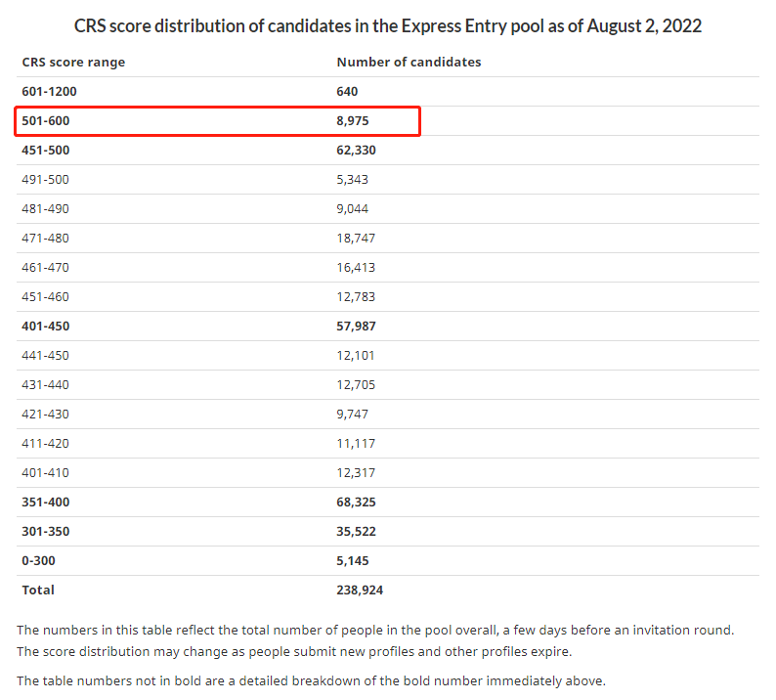Viewport: 776px width, 700px height.
Task: Click the 461-470 score range cell
Action: [45, 267]
